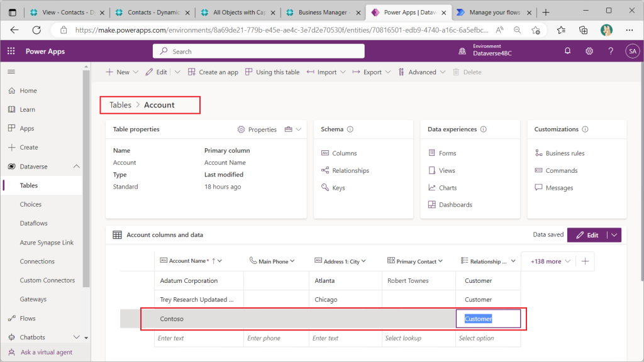Click the read aloud icon in address bar
644x362 pixels.
(500, 30)
